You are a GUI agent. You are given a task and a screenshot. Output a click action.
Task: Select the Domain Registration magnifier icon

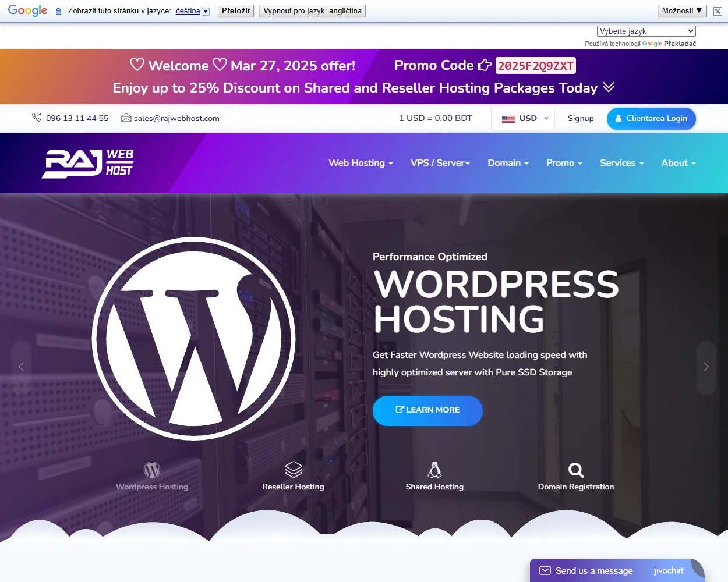575,469
